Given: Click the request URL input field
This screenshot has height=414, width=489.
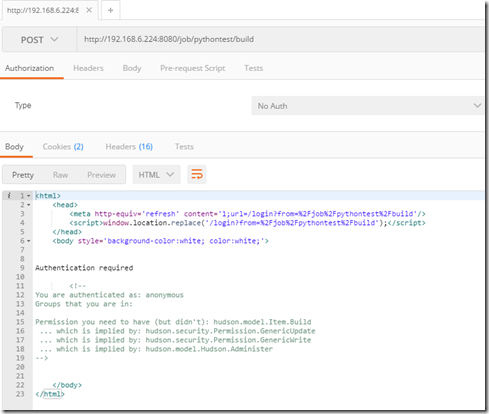Looking at the screenshot, I should point(280,40).
